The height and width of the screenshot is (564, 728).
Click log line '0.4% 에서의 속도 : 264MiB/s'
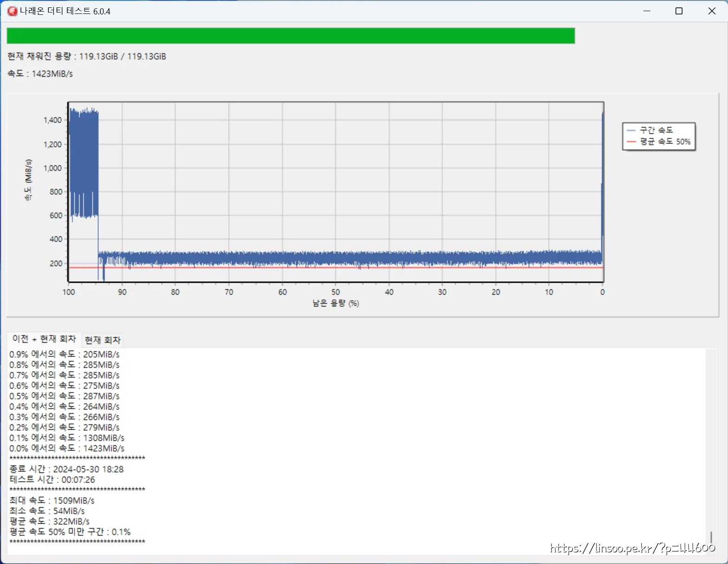(65, 407)
